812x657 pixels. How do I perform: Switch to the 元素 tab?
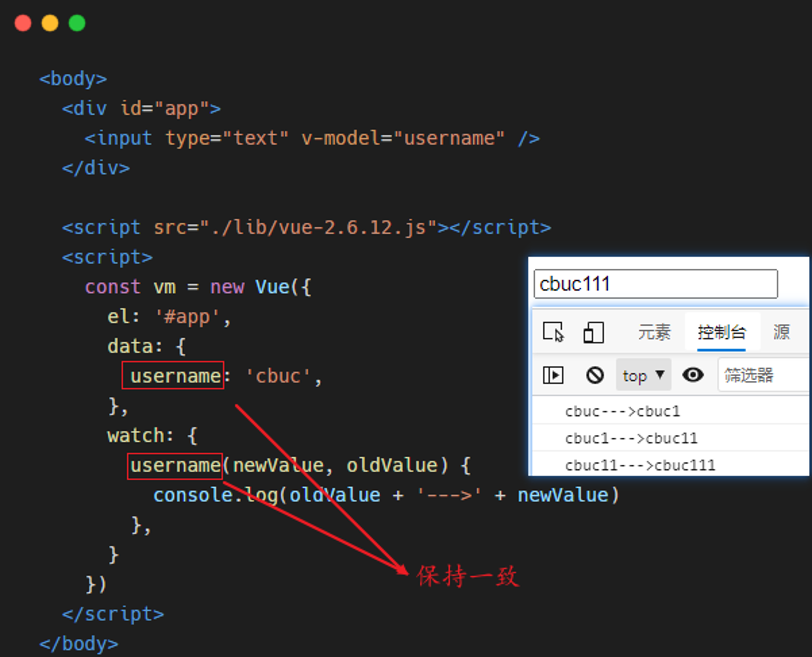pos(654,332)
